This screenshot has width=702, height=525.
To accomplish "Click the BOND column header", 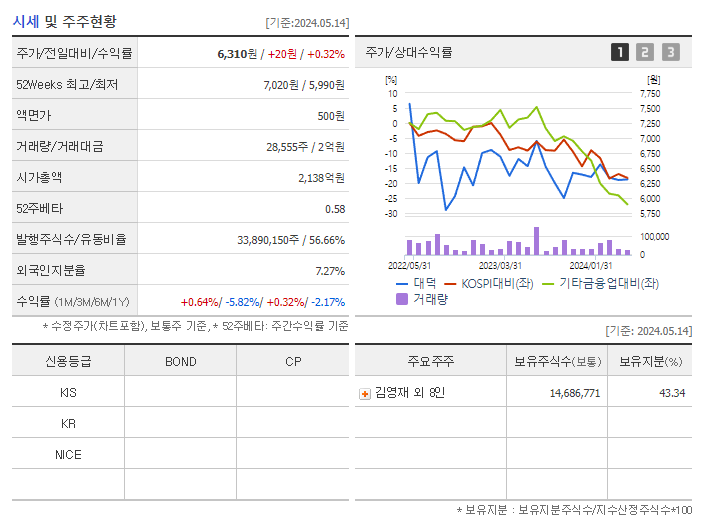I will [x=180, y=362].
